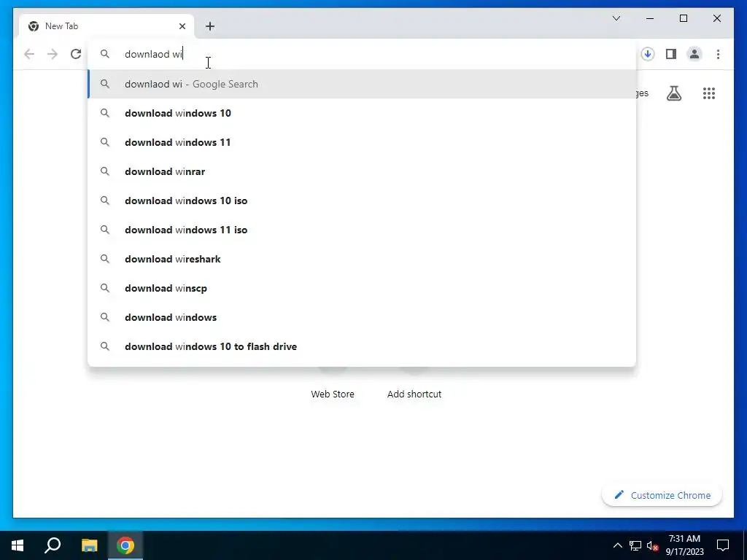Click the Customize Chrome button

pyautogui.click(x=662, y=495)
